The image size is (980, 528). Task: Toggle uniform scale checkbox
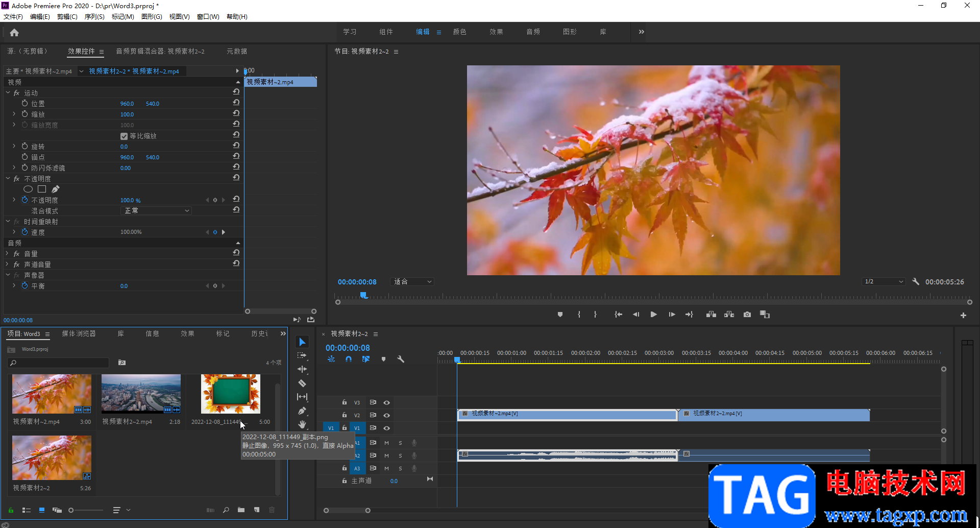[124, 136]
